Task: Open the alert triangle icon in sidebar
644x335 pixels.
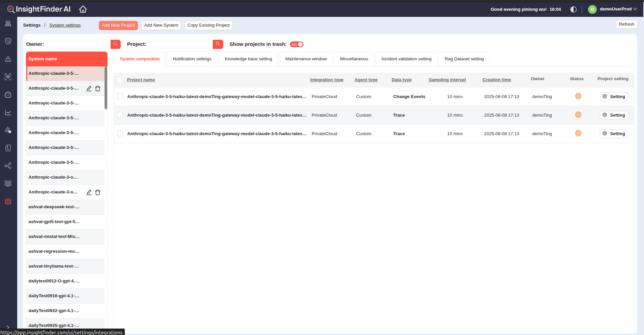Action: pyautogui.click(x=8, y=59)
